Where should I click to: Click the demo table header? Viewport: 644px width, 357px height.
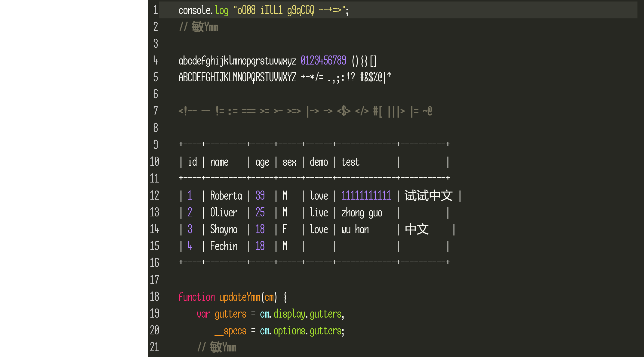[319, 162]
